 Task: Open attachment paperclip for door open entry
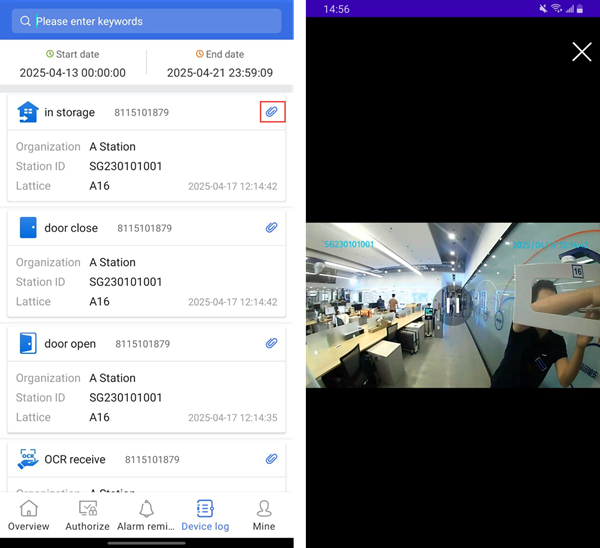(x=271, y=344)
